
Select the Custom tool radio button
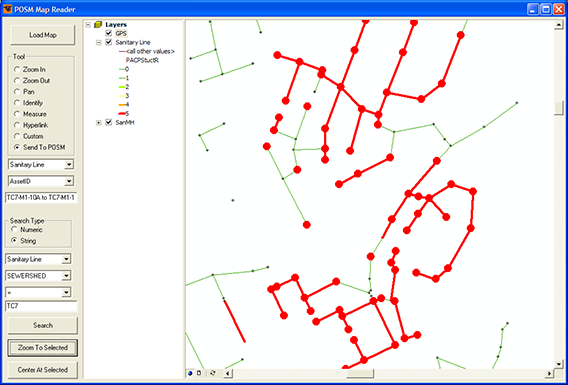coord(17,136)
